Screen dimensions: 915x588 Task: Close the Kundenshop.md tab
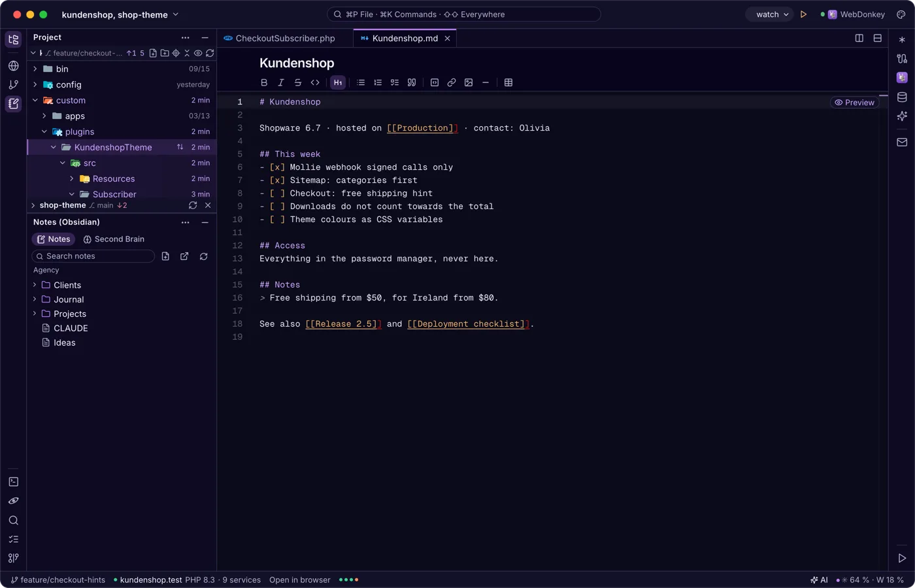448,39
